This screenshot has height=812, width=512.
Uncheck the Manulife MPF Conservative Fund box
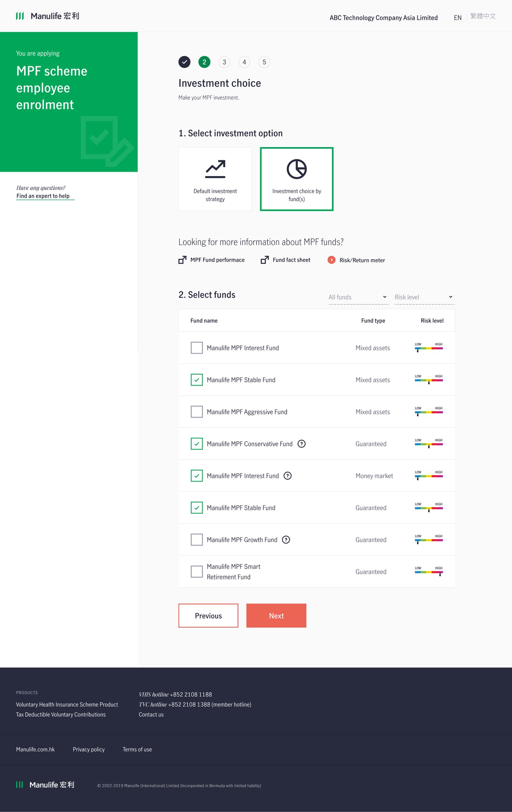pyautogui.click(x=197, y=444)
